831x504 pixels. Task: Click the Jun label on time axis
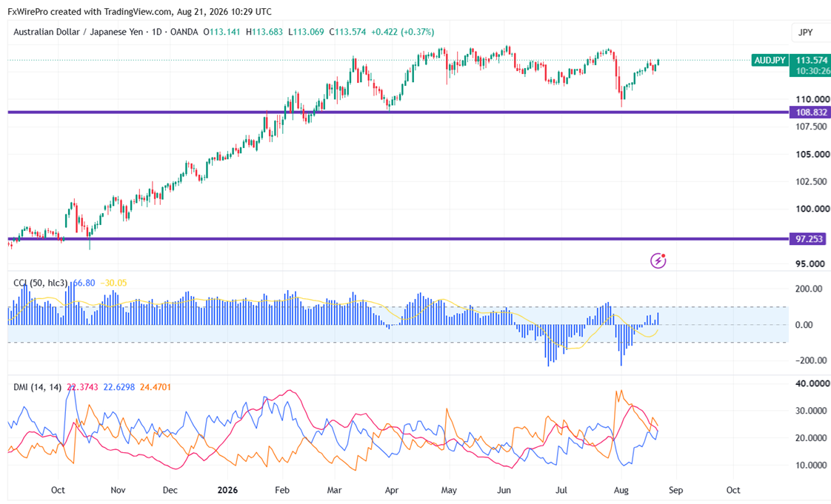[504, 490]
